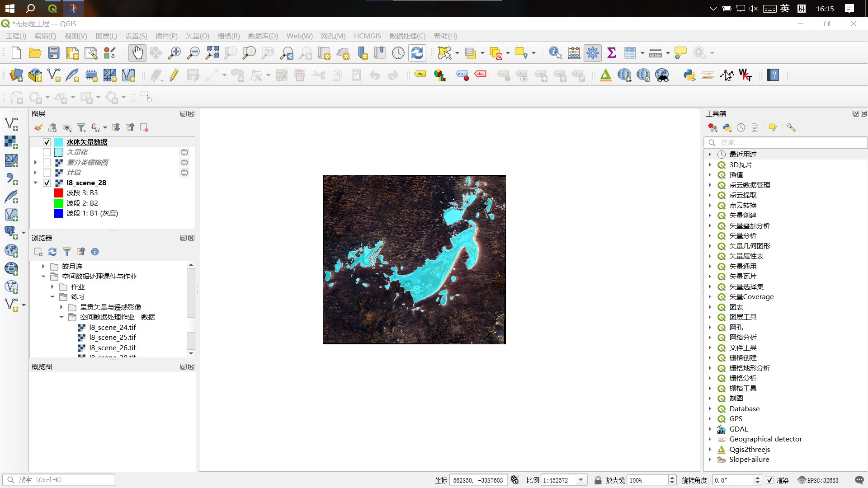Image resolution: width=868 pixels, height=488 pixels.
Task: Click the Browser panel refresh icon
Action: pyautogui.click(x=52, y=252)
